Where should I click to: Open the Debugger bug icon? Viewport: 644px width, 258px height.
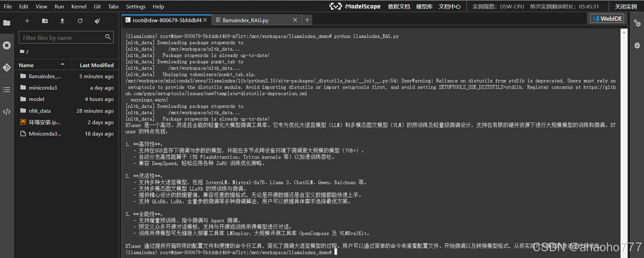[x=637, y=45]
